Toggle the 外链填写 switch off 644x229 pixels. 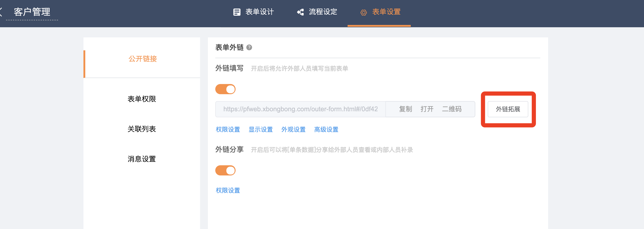coord(225,89)
